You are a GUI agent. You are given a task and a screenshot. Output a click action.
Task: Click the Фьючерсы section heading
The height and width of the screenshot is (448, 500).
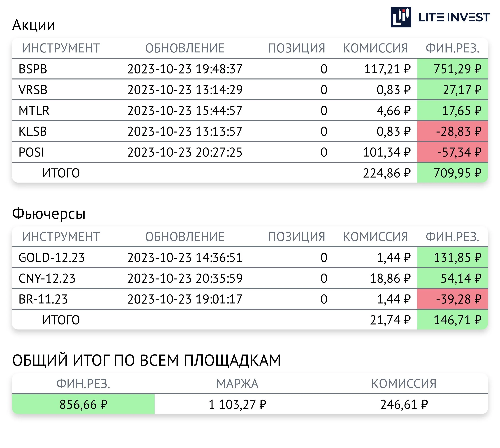coord(49,213)
